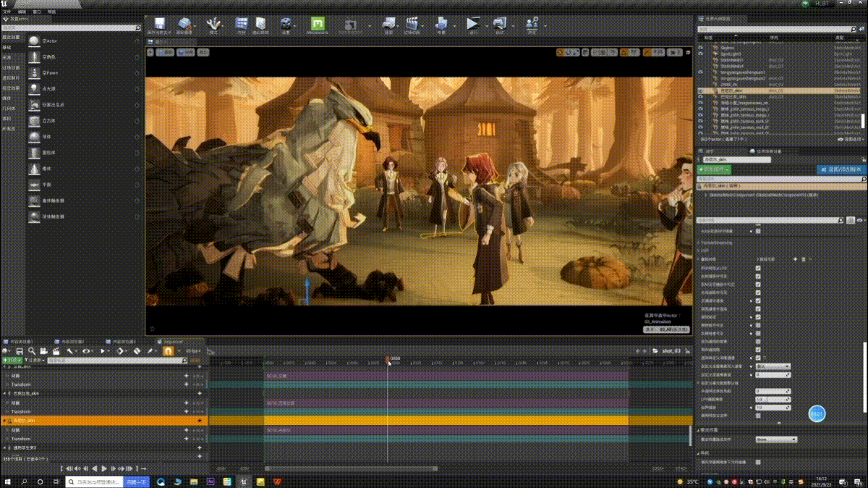Click the green add Track button in Sequencer
The width and height of the screenshot is (868, 488).
(13, 360)
